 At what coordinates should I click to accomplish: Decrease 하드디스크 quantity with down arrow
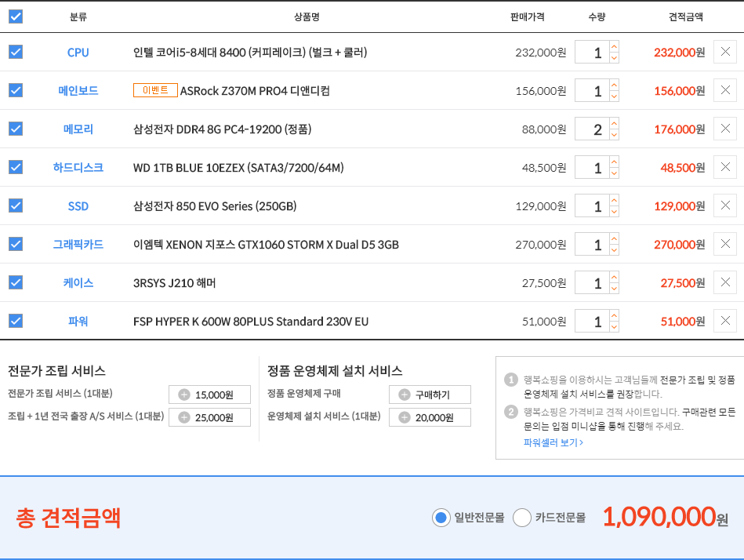pyautogui.click(x=614, y=173)
